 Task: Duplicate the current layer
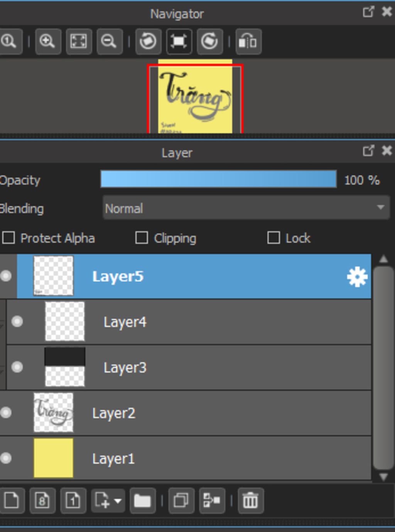(x=181, y=501)
